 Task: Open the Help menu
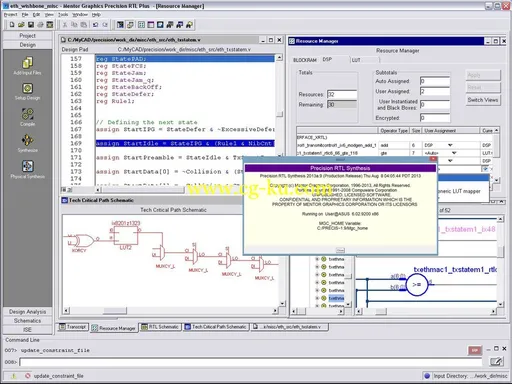(x=96, y=15)
